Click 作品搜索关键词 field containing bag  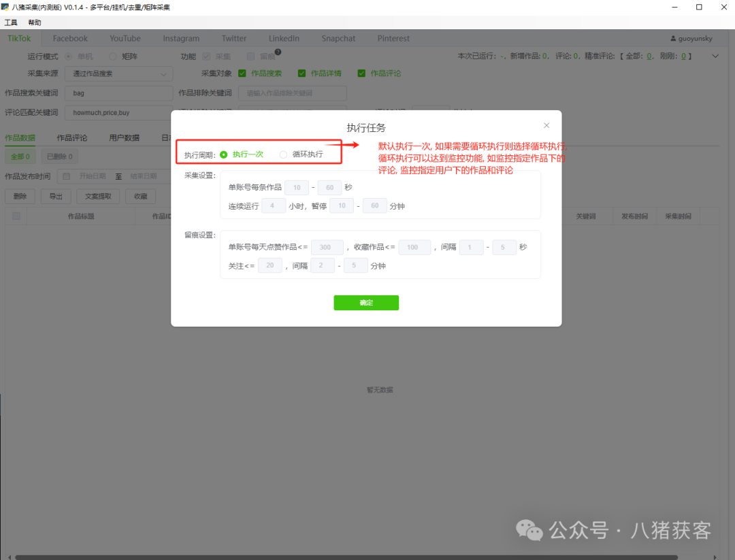tap(119, 93)
